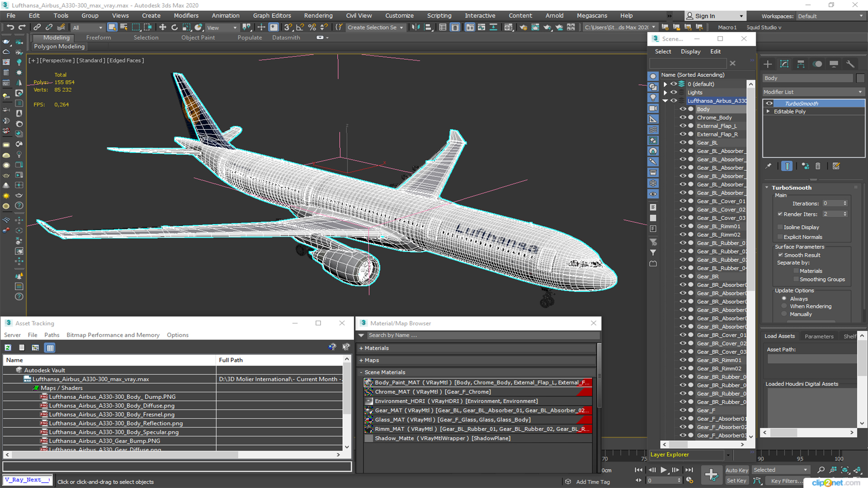Click the Undo arrow in main toolbar
The height and width of the screenshot is (488, 868).
point(10,27)
